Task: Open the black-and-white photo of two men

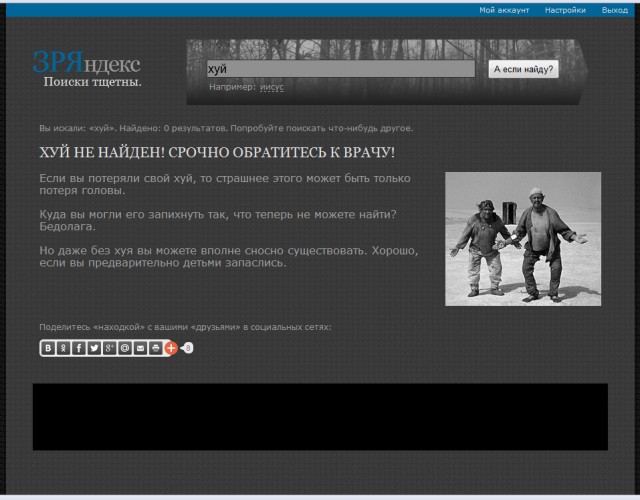Action: (522, 238)
